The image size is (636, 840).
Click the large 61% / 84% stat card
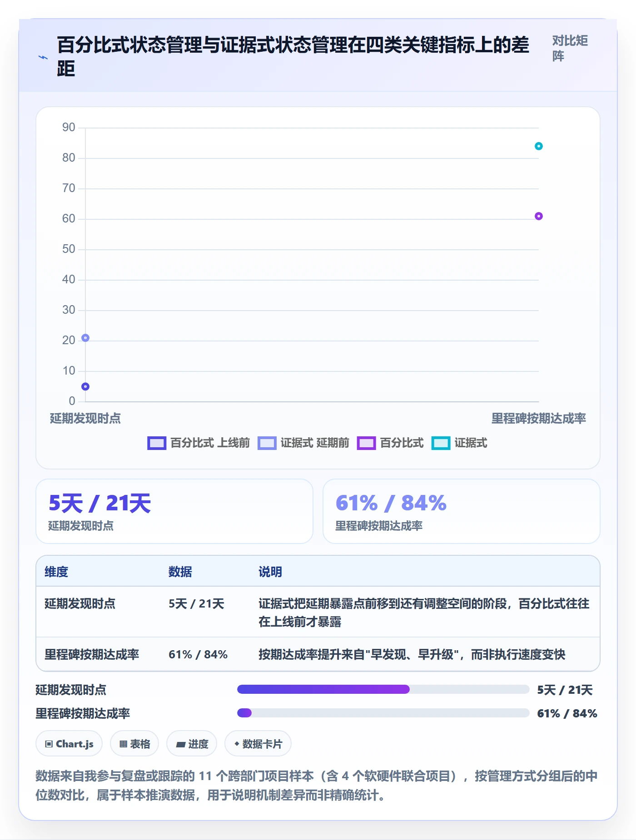[x=462, y=511]
